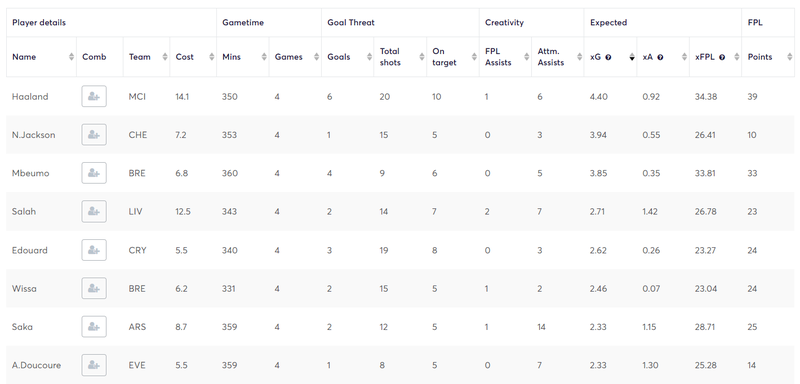Show help tooltip icon for xG

coord(608,57)
